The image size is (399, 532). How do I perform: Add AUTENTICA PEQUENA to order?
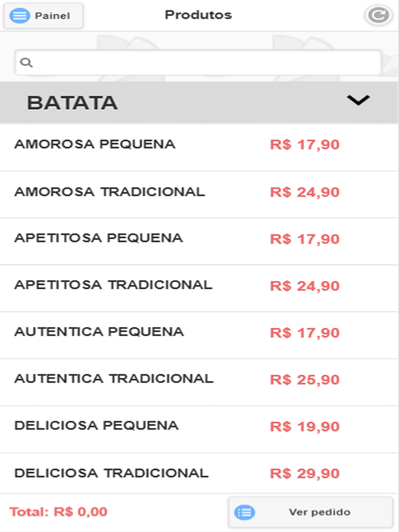pos(199,335)
